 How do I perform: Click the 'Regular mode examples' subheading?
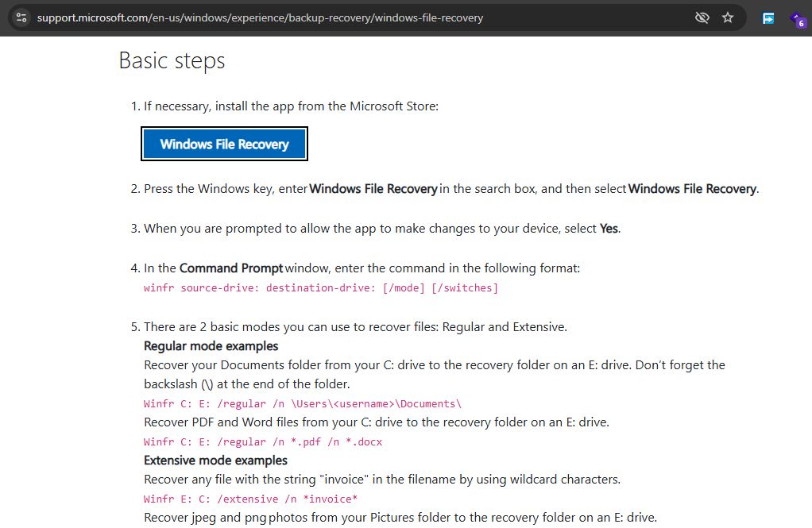pos(211,346)
